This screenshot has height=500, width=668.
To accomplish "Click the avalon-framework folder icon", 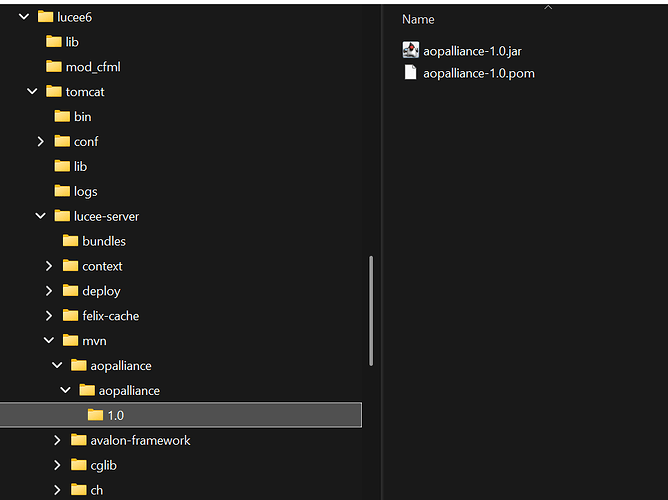I will point(79,440).
